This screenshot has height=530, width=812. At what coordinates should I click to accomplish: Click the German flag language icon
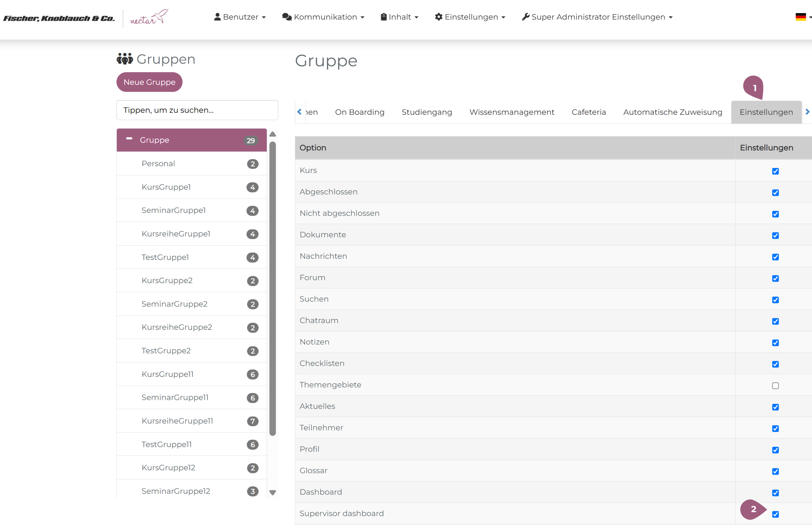pyautogui.click(x=800, y=17)
